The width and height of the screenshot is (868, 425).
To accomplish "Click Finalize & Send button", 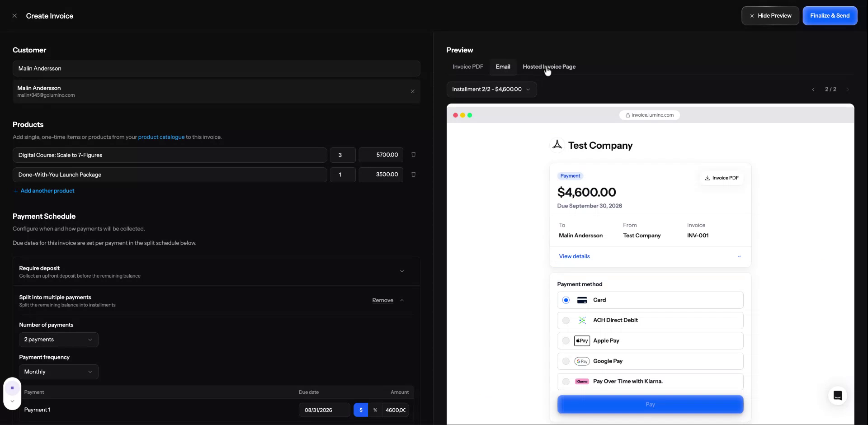I will point(830,16).
